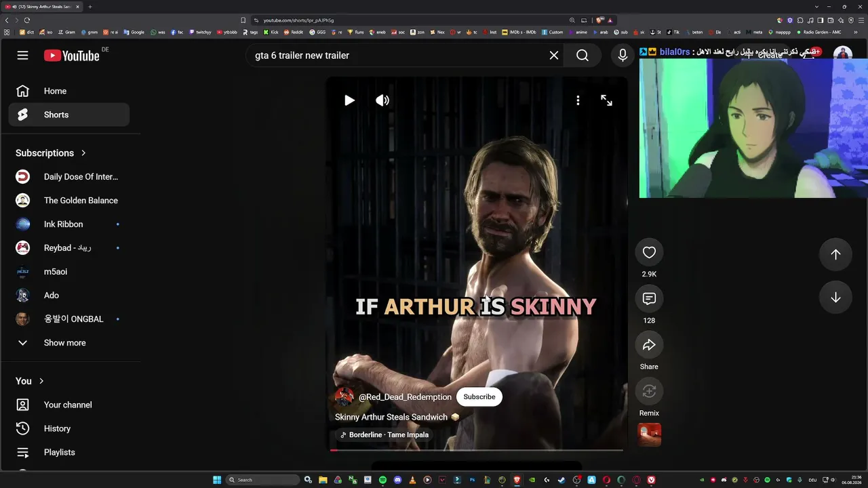Click the browser address bar URL
The width and height of the screenshot is (868, 488).
298,20
